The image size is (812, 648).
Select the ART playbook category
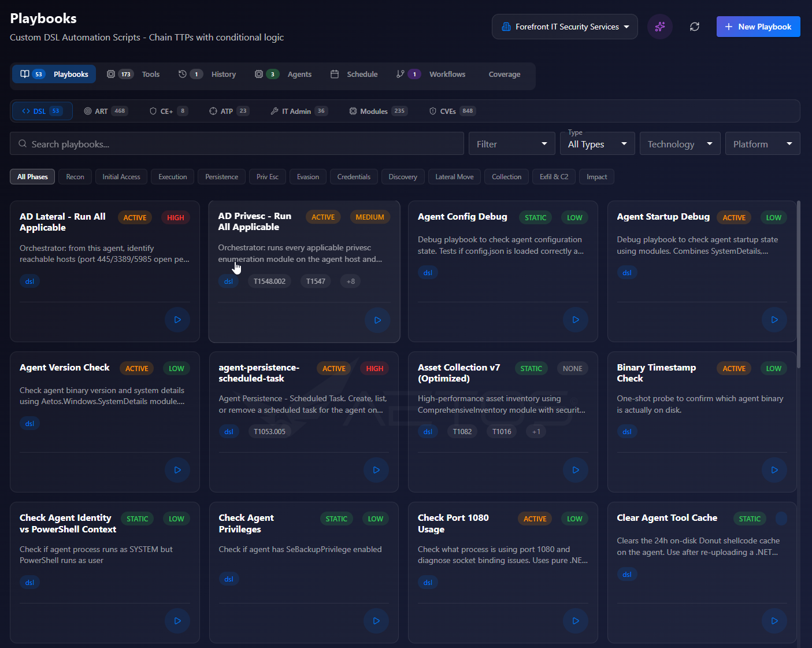coord(106,111)
